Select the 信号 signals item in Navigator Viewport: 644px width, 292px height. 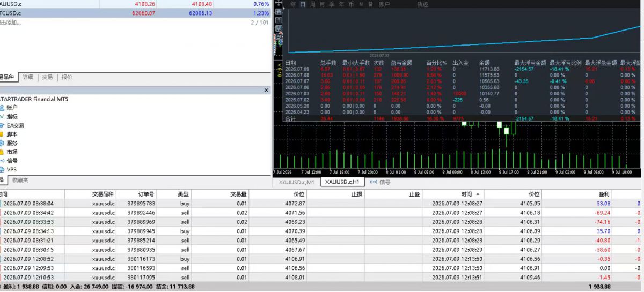tap(9, 161)
